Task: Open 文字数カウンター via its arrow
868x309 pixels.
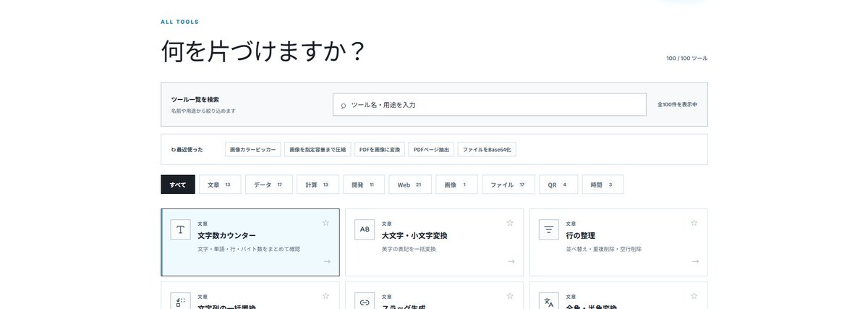Action: tap(327, 261)
